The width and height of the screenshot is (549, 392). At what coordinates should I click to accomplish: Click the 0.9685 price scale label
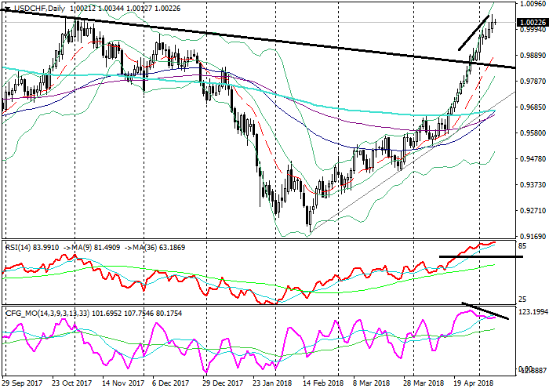[533, 107]
